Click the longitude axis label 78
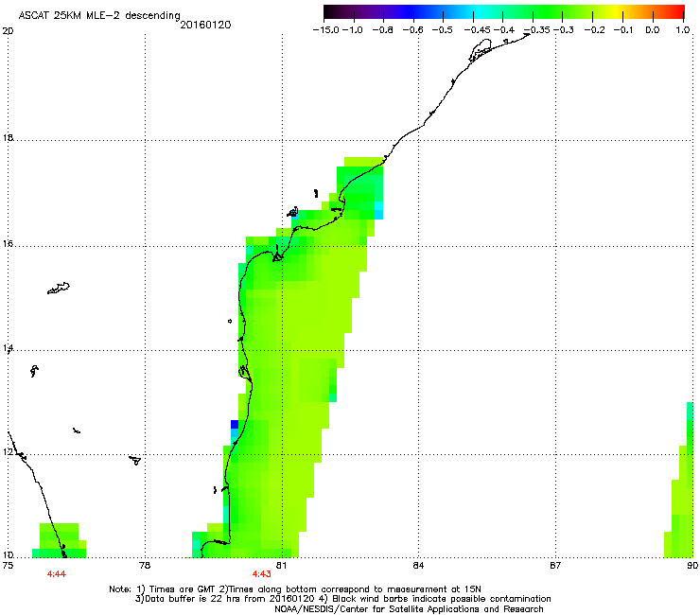This screenshot has width=700, height=615. coord(145,566)
